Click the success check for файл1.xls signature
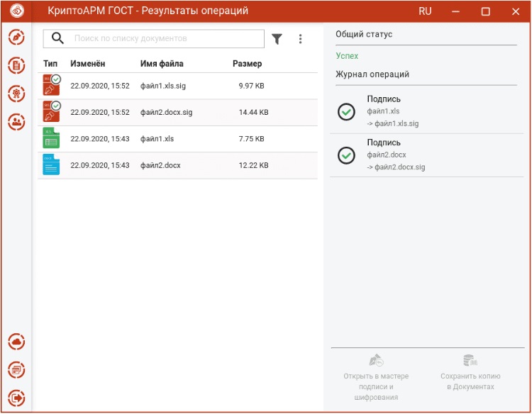This screenshot has width=532, height=414. [x=346, y=111]
